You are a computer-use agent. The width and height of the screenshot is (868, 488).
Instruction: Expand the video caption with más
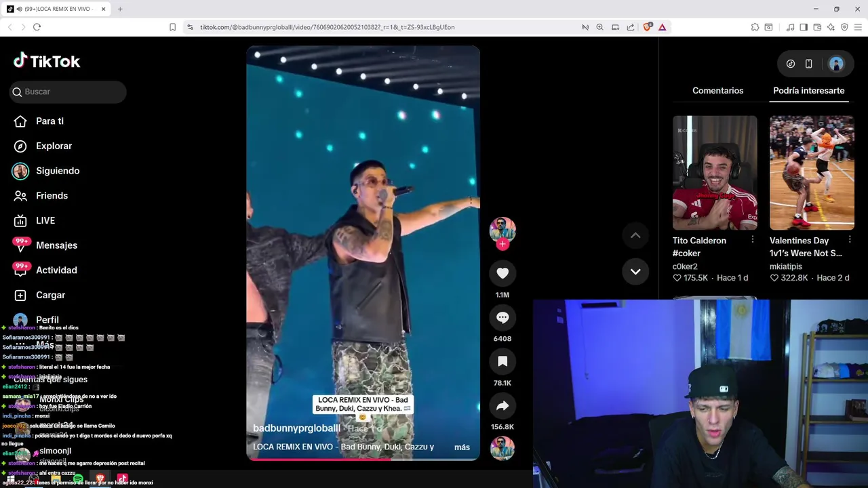[462, 447]
